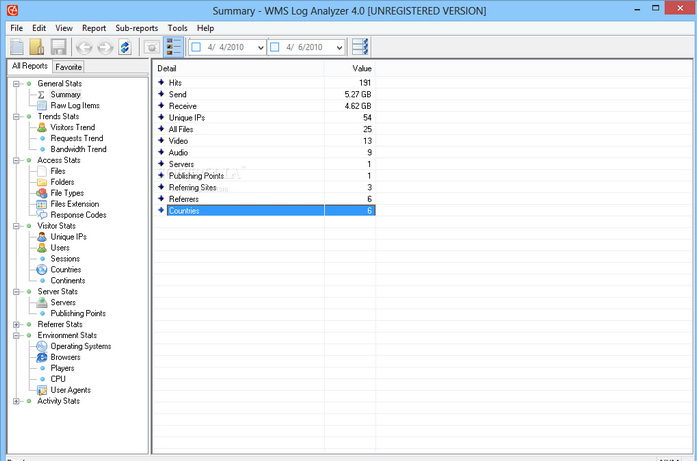This screenshot has width=697, height=461.
Task: Expand the Referrer Stats tree node
Action: pyautogui.click(x=16, y=325)
